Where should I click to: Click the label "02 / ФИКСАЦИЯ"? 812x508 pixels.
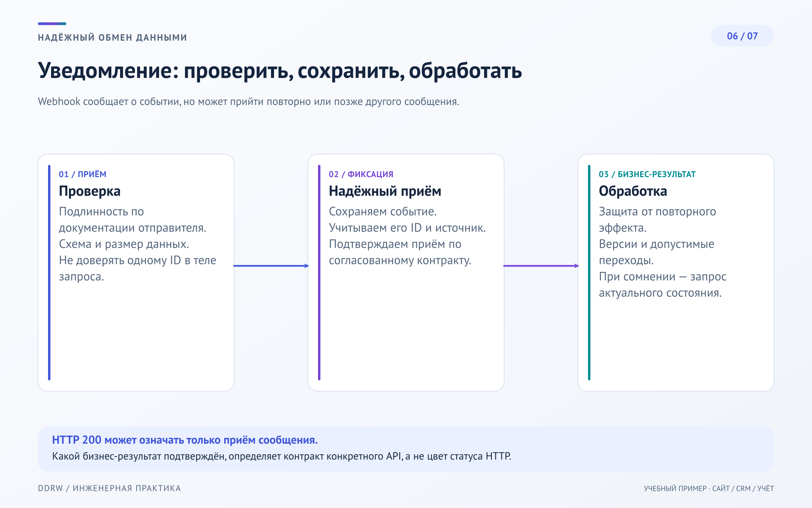[x=361, y=174]
